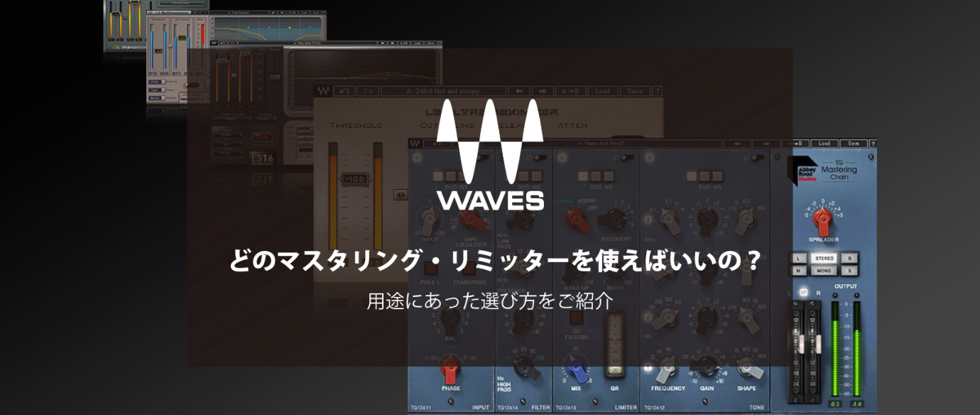Select MS mode in TONE module
The image size is (980, 415).
pos(717,176)
